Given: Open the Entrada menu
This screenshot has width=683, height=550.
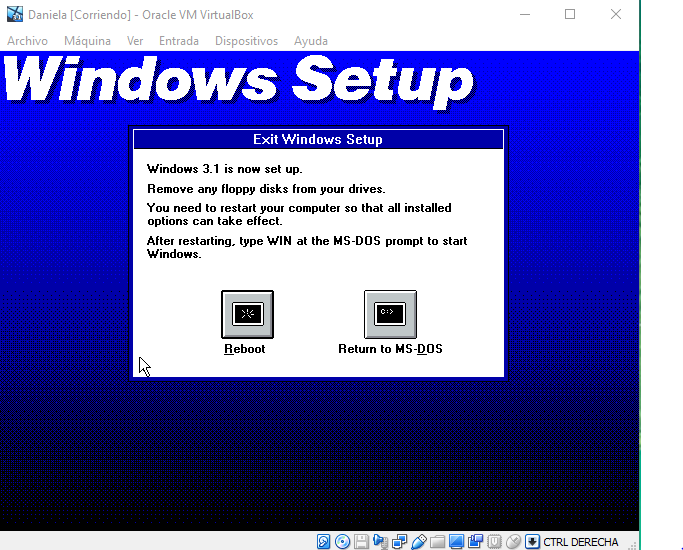Looking at the screenshot, I should pos(179,41).
